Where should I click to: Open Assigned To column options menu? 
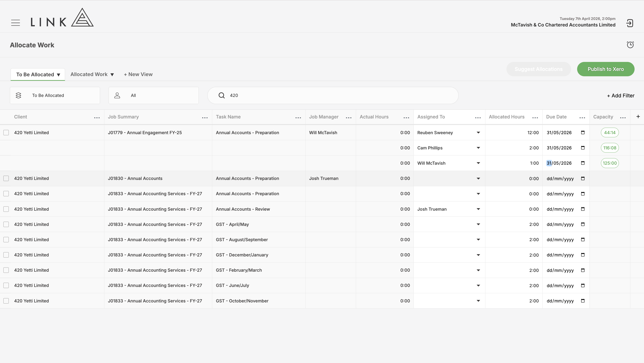pos(478,118)
